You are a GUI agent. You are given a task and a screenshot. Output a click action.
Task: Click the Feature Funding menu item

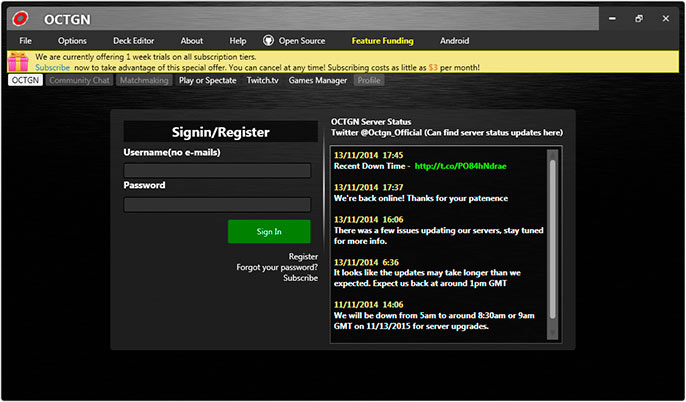[x=382, y=41]
